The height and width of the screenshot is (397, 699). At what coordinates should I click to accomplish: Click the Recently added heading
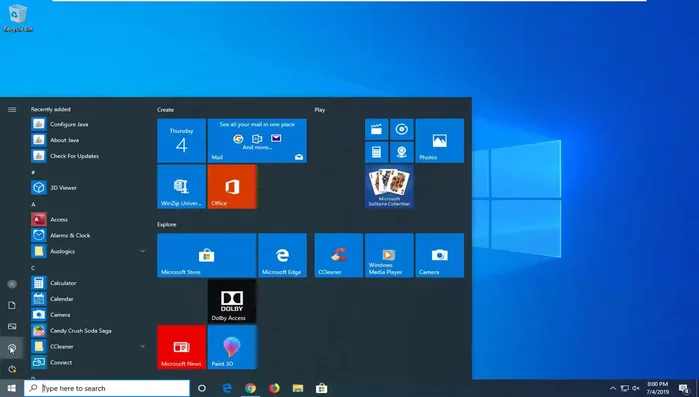tap(50, 109)
